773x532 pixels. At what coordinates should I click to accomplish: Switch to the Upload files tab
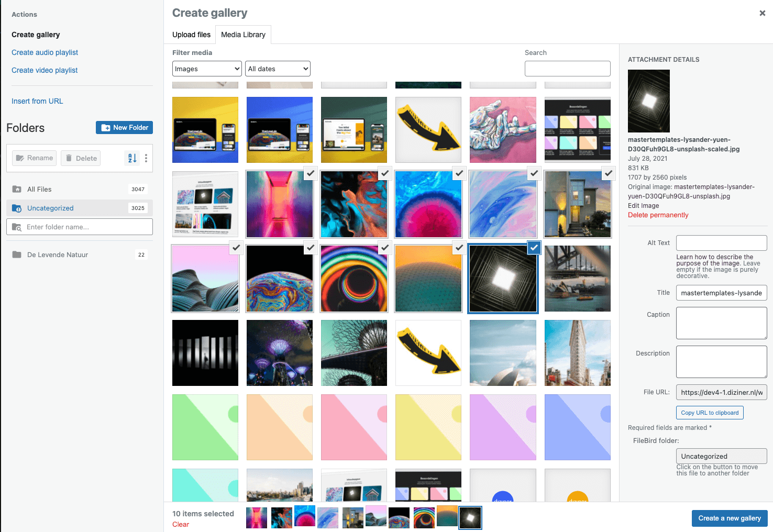[191, 35]
